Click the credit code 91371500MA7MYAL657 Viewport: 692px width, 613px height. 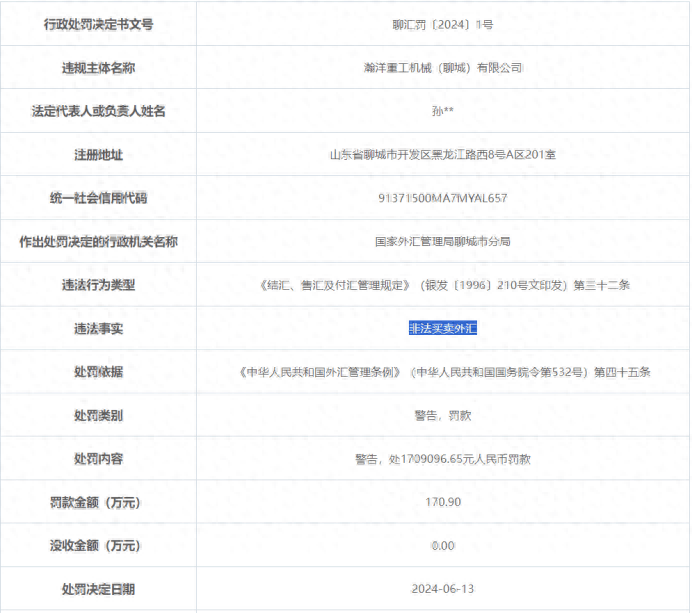(443, 198)
